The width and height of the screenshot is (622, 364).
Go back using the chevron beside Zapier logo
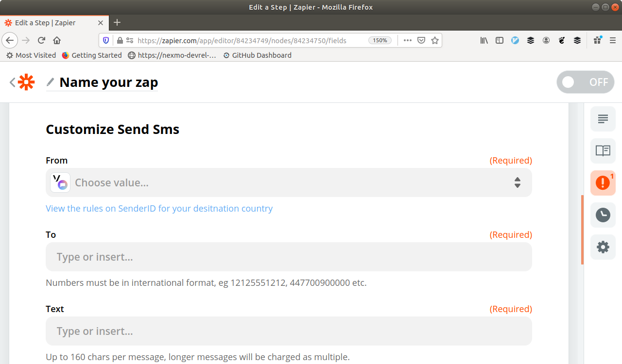13,83
